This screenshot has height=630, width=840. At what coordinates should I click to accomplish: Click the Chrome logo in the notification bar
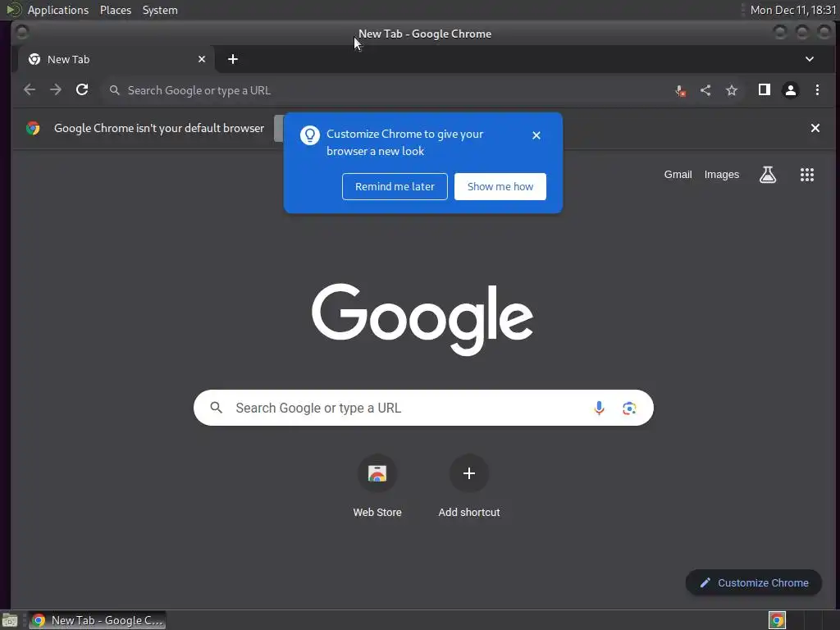click(x=33, y=128)
